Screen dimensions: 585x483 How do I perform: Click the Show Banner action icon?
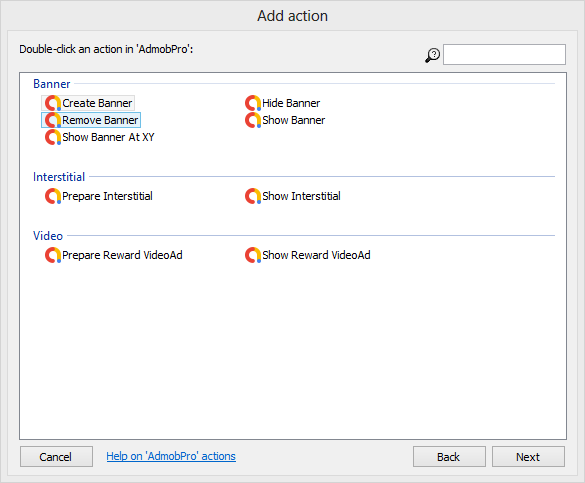click(253, 120)
